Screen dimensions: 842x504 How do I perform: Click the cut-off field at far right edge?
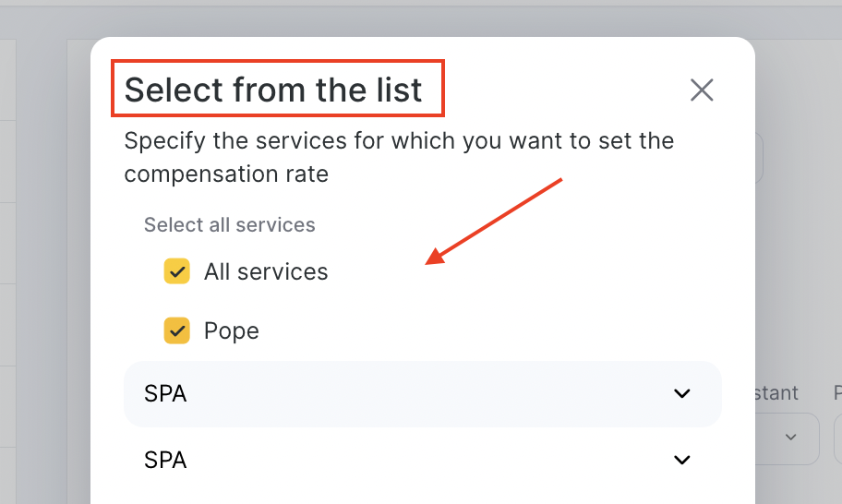[836, 438]
